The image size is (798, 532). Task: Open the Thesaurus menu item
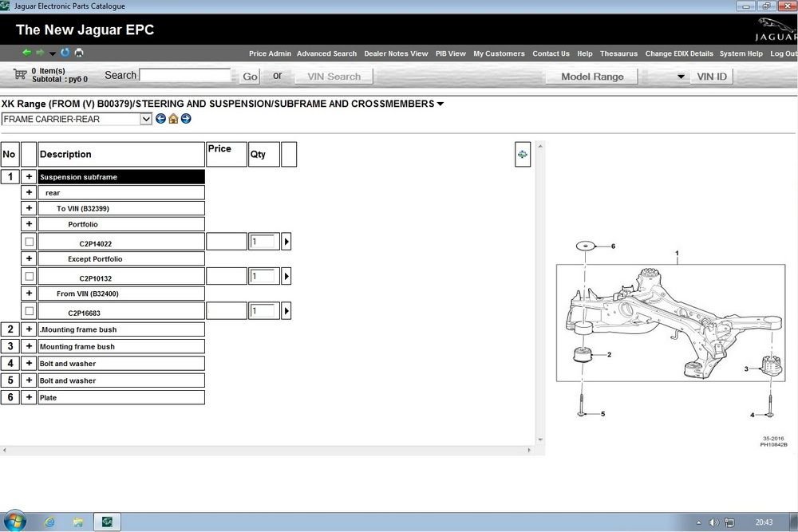click(x=618, y=53)
